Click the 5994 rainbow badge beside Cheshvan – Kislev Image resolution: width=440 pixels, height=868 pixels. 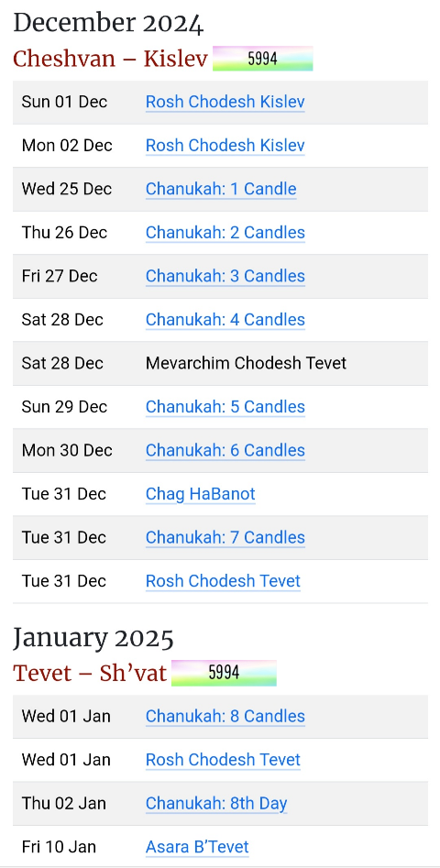pyautogui.click(x=263, y=59)
